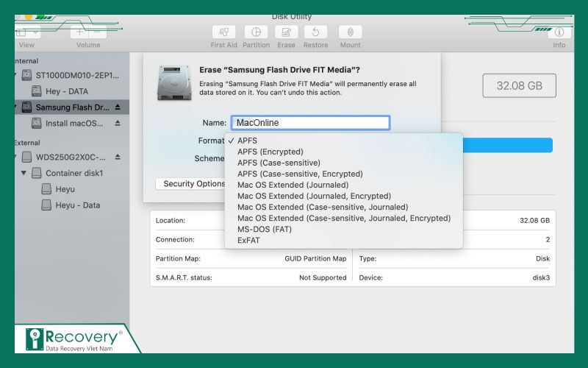The height and width of the screenshot is (368, 588).
Task: Choose APFS (Encrypted) format
Action: point(270,152)
